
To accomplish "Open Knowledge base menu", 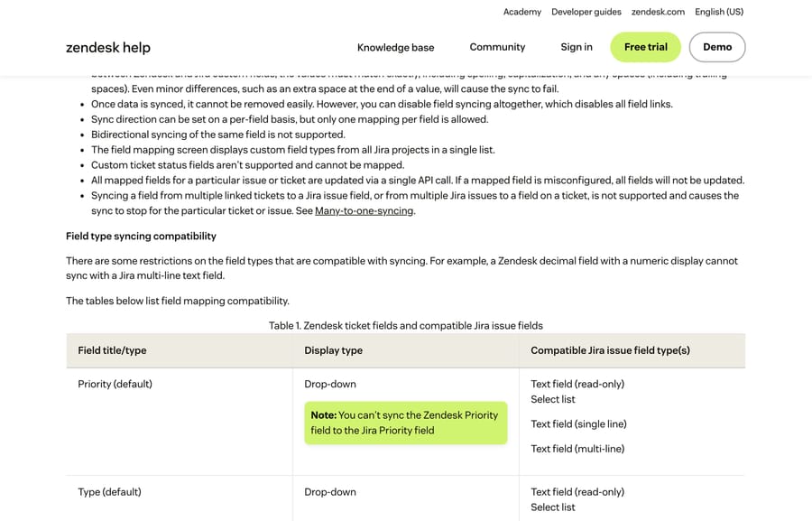I will coord(396,47).
